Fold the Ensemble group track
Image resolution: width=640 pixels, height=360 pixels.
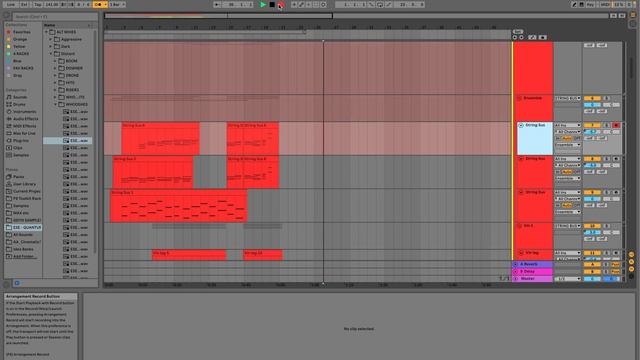(x=519, y=98)
